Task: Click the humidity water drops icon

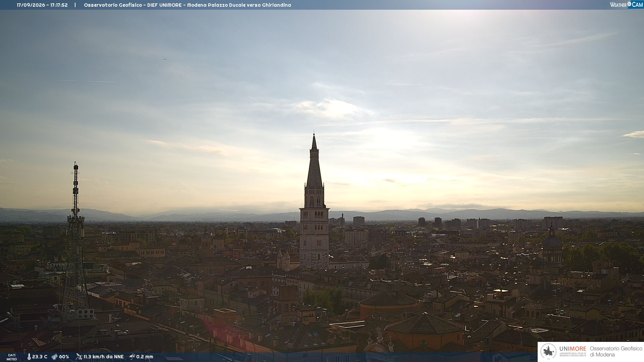Action: 54,357
